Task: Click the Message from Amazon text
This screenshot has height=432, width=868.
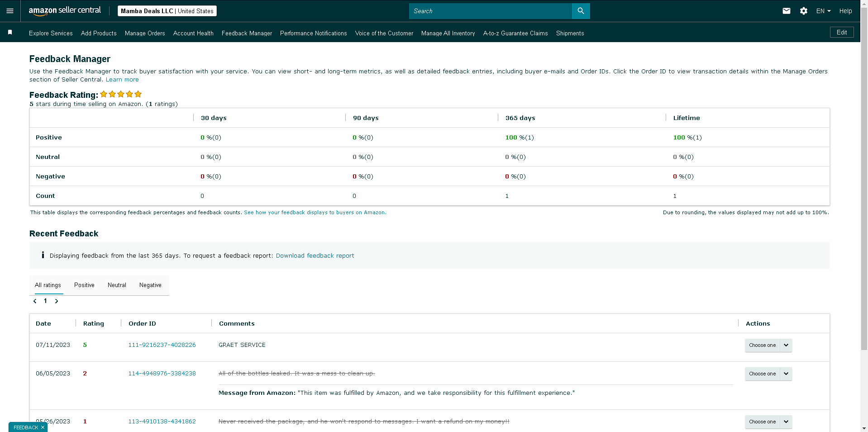Action: [396, 393]
